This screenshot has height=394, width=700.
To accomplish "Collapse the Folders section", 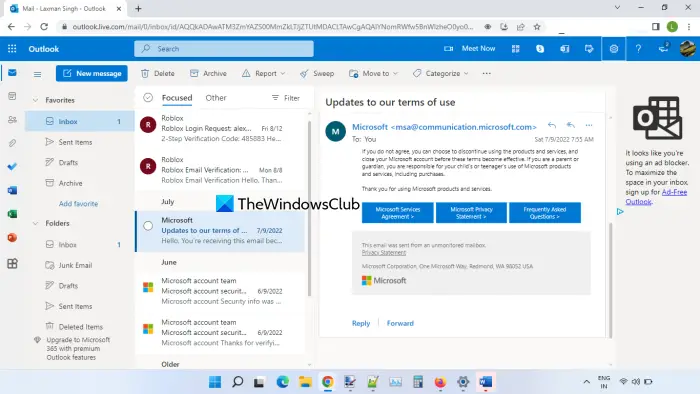I will tap(35, 223).
